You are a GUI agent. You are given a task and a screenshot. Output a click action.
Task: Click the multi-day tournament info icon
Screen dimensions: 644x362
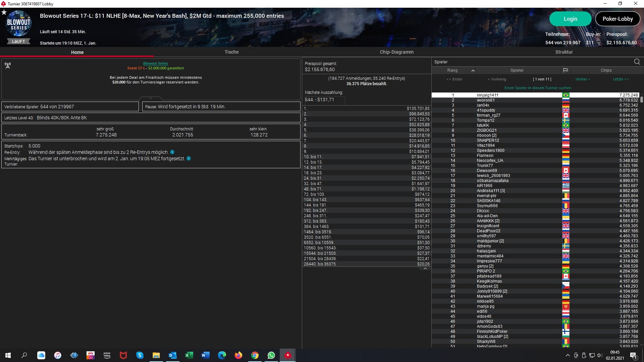pos(189,159)
